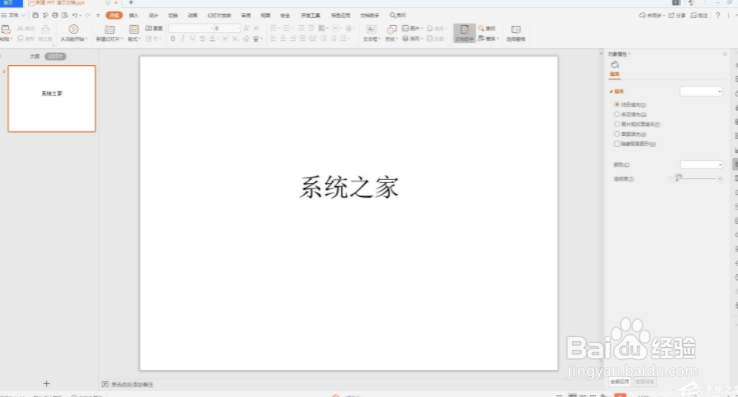This screenshot has height=397, width=738.
Task: Toggle Italic formatting
Action: [x=183, y=39]
